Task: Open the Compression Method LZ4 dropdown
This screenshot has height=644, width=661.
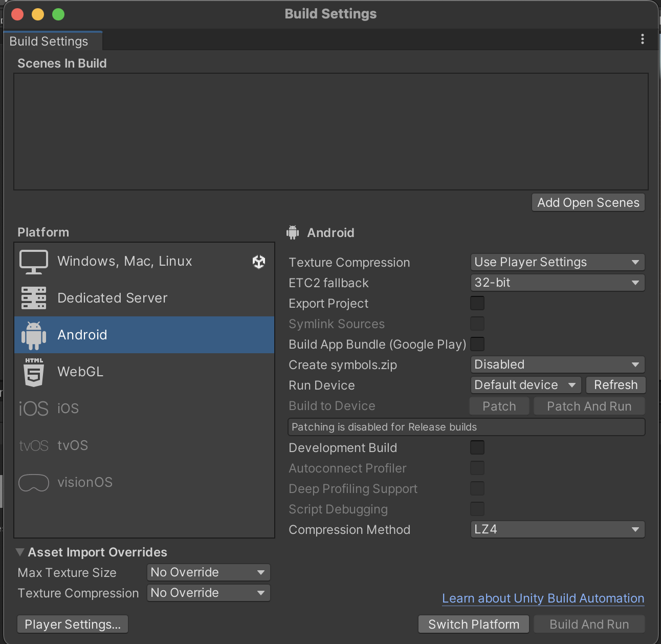Action: (x=558, y=529)
